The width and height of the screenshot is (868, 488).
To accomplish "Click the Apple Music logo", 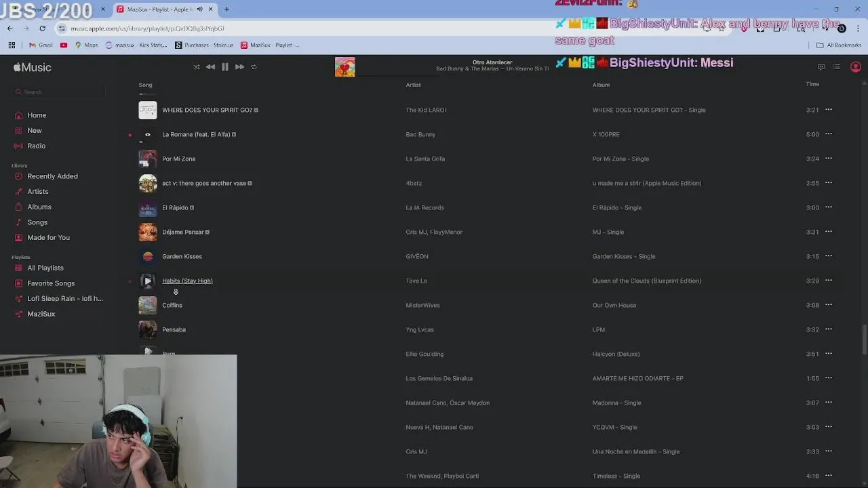I will [x=32, y=67].
